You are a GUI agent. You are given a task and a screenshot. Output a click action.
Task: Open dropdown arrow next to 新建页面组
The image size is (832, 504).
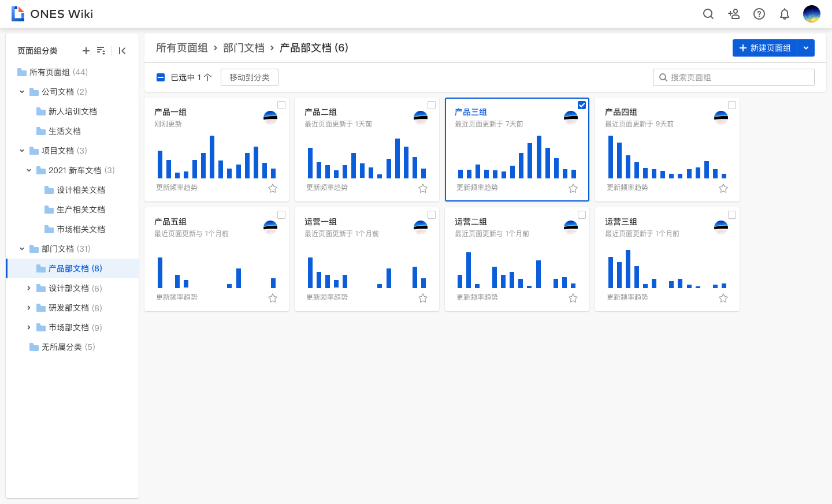click(x=806, y=48)
